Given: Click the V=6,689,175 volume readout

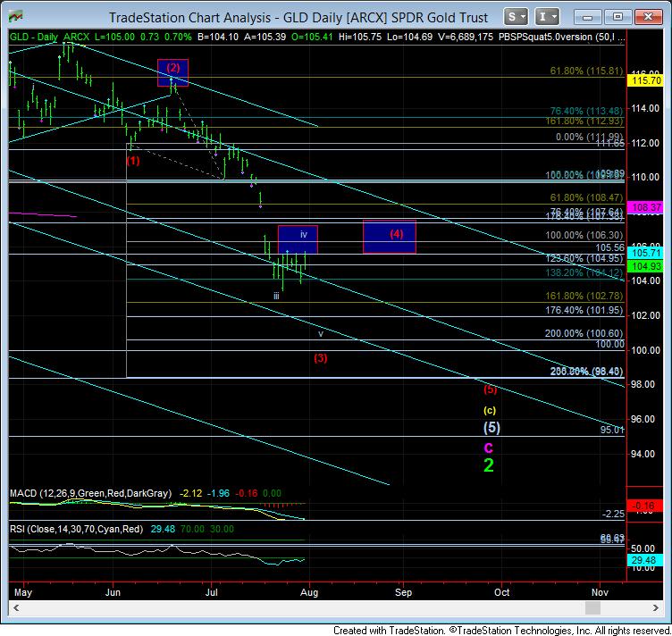Looking at the screenshot, I should click(466, 37).
